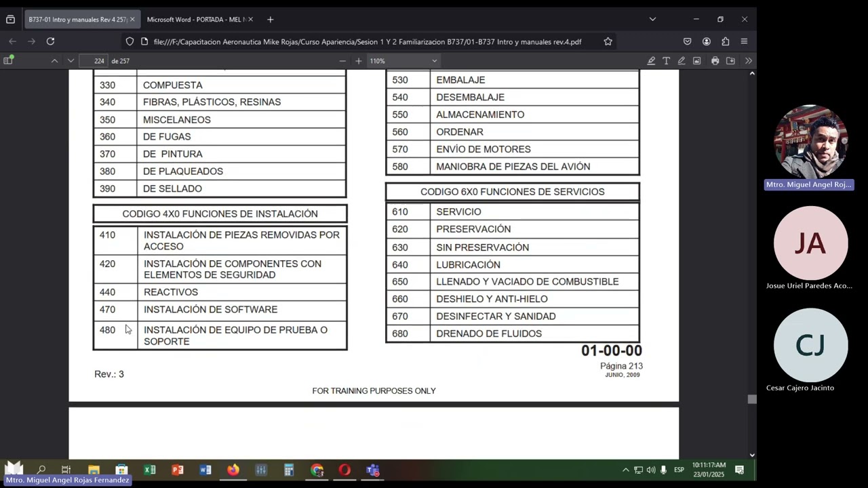868x488 pixels.
Task: Launch Excel from the taskbar
Action: tap(150, 470)
